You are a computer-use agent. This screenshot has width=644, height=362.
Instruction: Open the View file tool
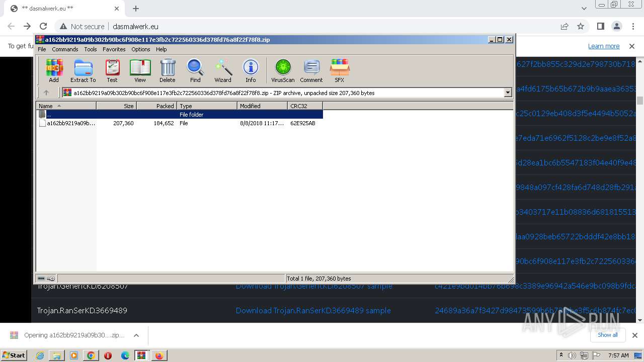(140, 70)
